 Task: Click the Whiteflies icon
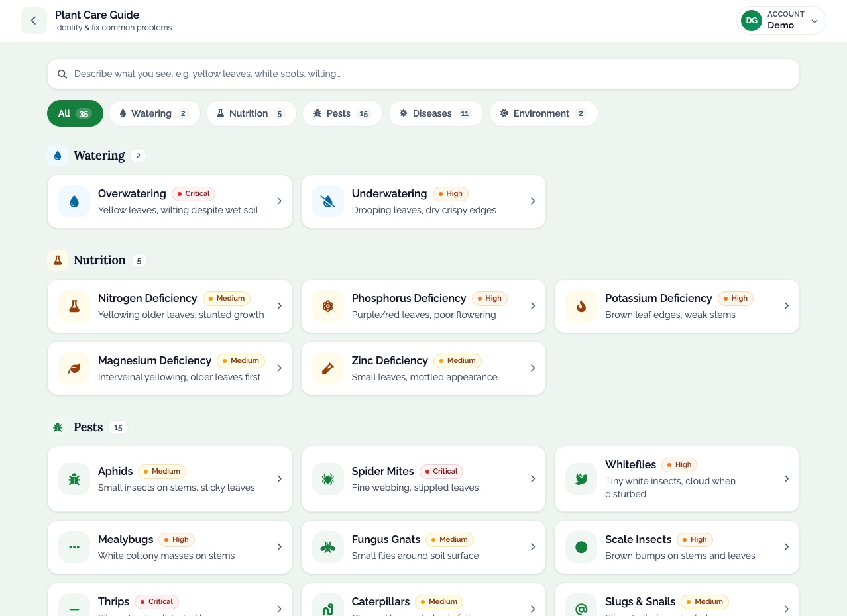point(581,479)
